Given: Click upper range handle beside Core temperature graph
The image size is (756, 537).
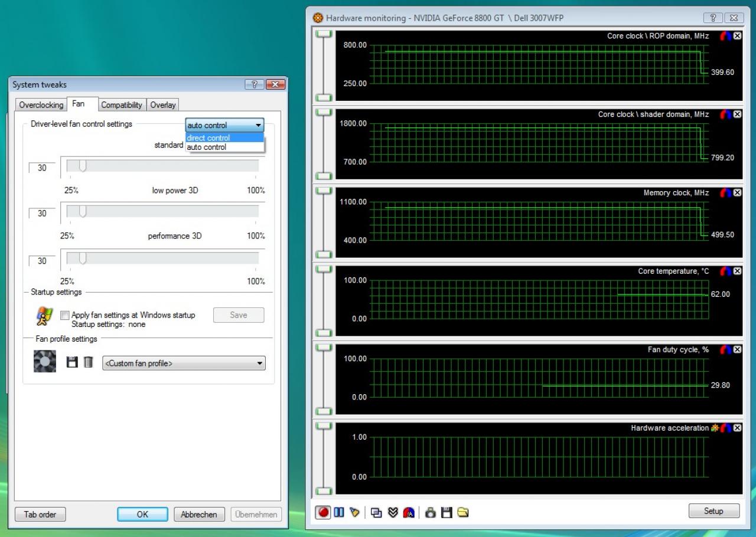Looking at the screenshot, I should point(324,270).
